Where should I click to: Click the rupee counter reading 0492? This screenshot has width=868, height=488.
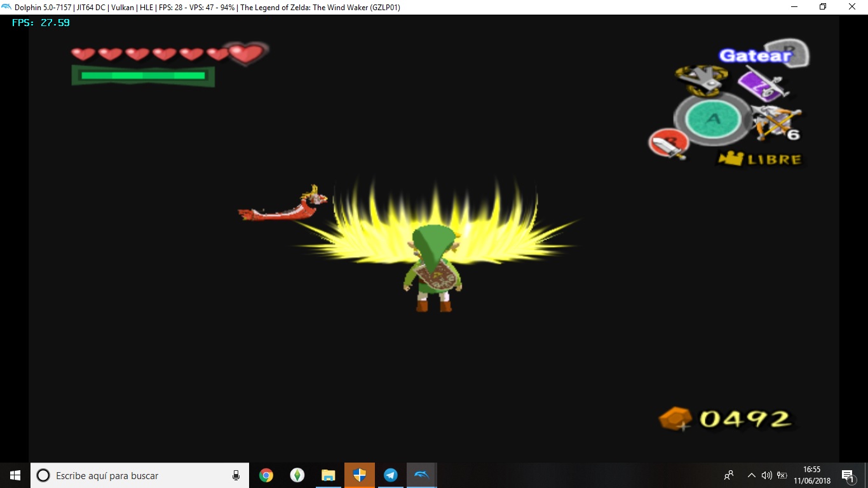(745, 419)
